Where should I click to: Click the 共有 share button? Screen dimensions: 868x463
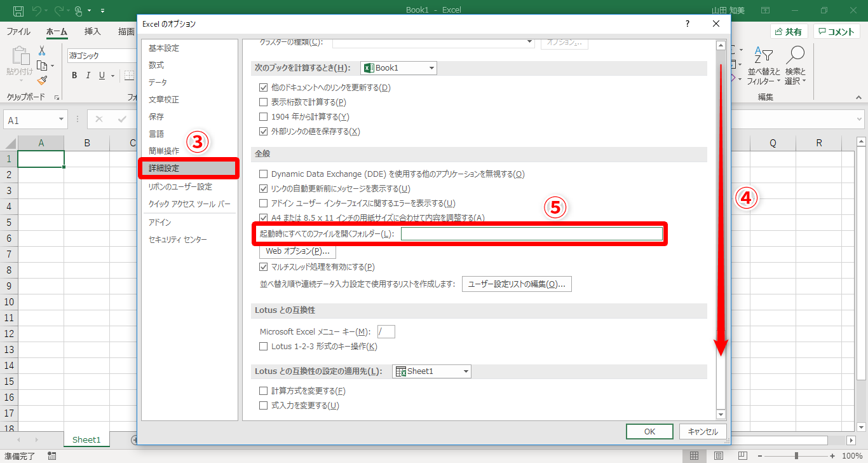pos(789,32)
